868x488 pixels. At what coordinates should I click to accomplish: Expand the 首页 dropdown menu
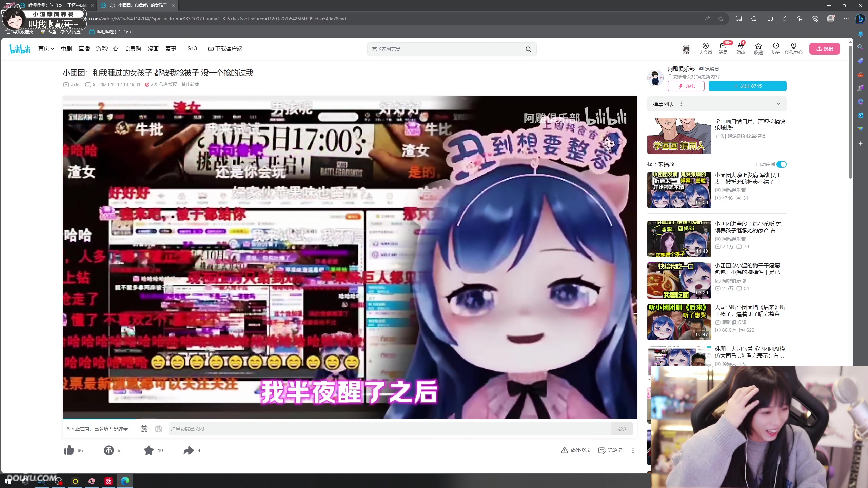pyautogui.click(x=46, y=49)
